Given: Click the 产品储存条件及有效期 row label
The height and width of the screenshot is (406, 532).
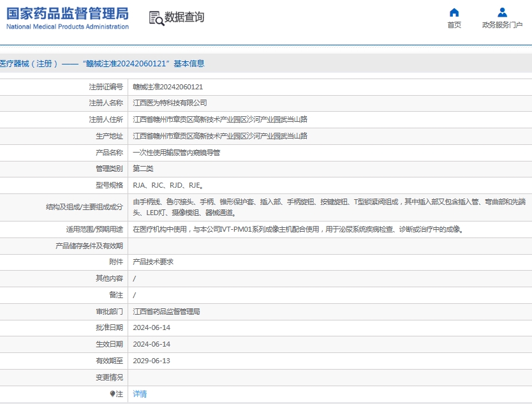Looking at the screenshot, I should tap(89, 246).
